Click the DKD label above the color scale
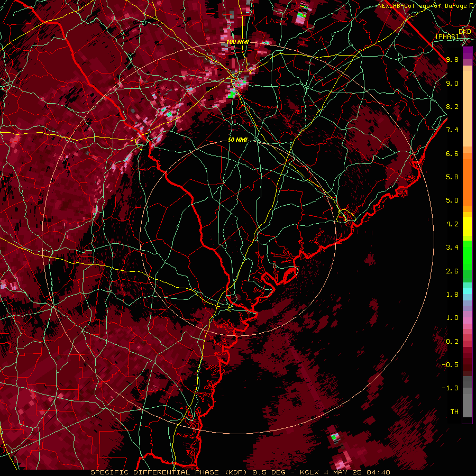The image size is (476, 476). 464,31
